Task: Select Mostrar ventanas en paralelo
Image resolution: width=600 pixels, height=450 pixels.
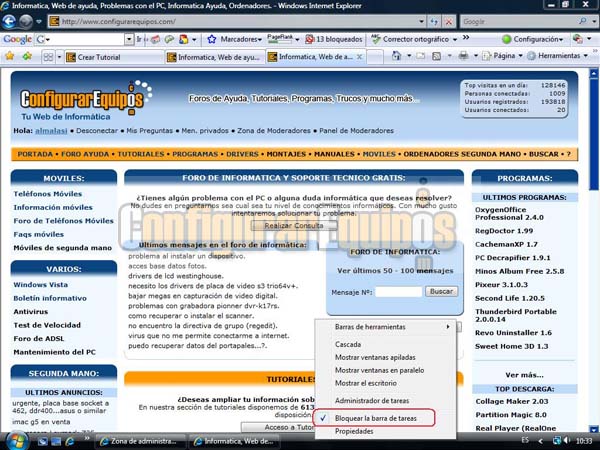Action: coord(379,370)
